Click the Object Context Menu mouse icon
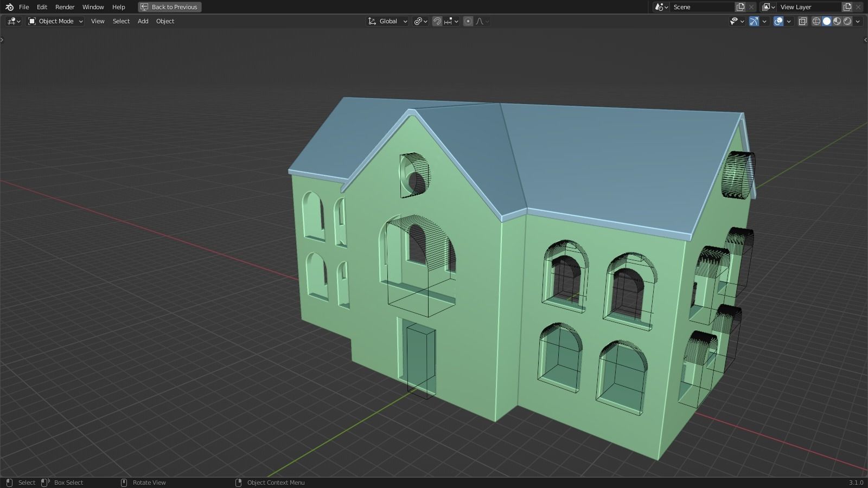 (x=238, y=483)
